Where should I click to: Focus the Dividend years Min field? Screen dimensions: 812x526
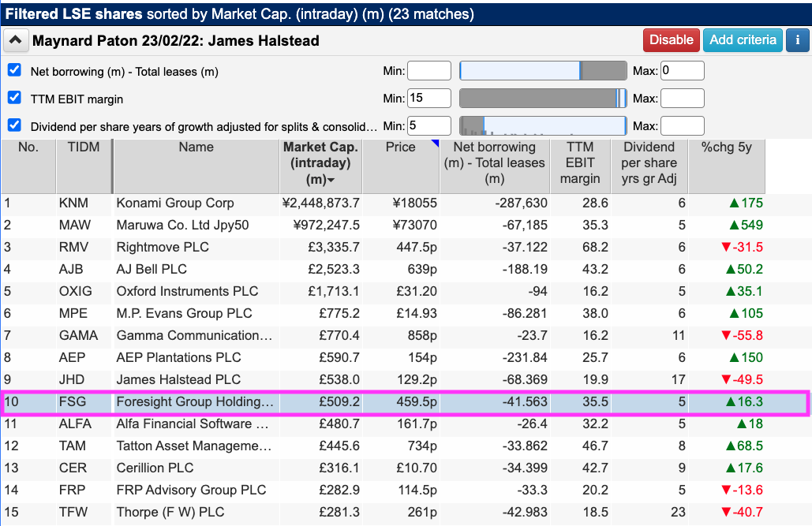[x=428, y=126]
